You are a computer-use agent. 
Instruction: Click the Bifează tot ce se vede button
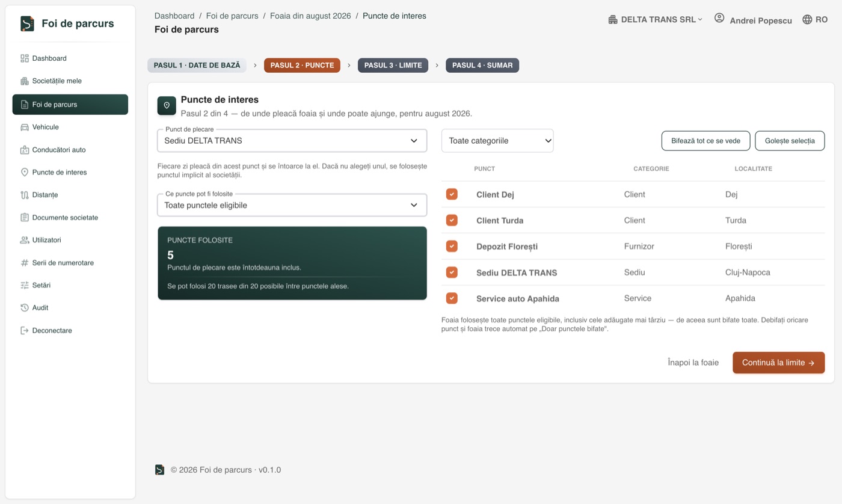(x=706, y=141)
